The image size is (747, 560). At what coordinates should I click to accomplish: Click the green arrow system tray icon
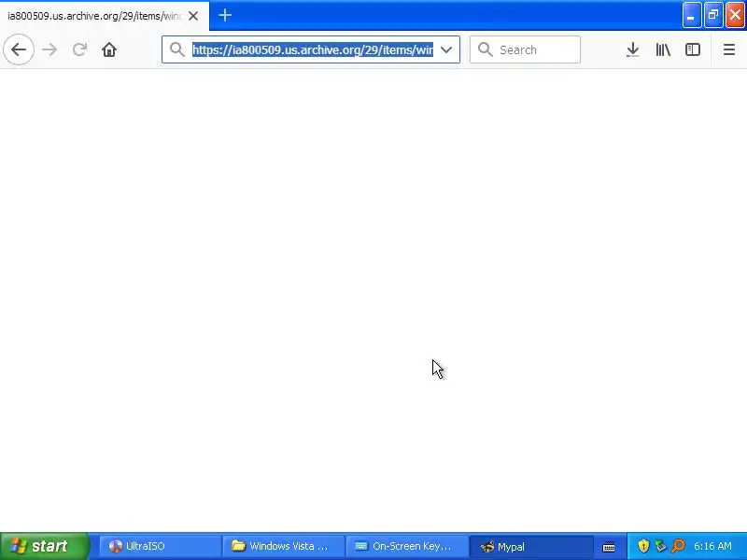[x=660, y=546]
